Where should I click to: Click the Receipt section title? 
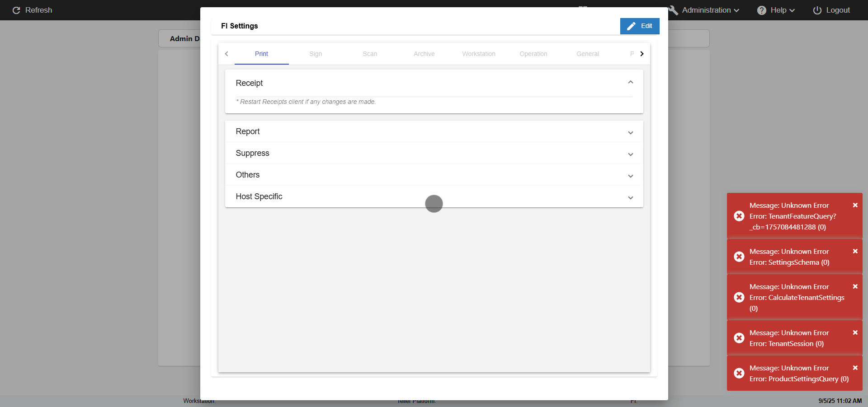249,83
